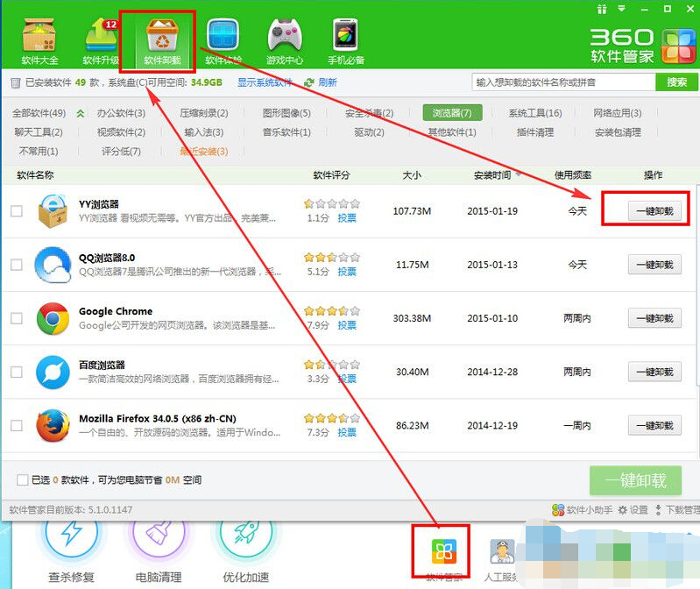Sort by 使用频率 column header
This screenshot has width=700, height=589.
[573, 175]
